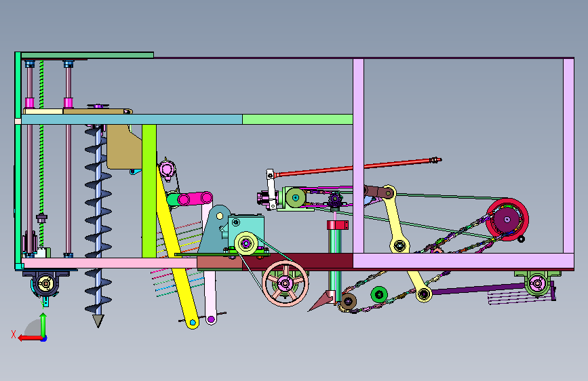Image resolution: width=588 pixels, height=381 pixels.
Task: Select the spiral auger drill in the model
Action: [x=98, y=221]
